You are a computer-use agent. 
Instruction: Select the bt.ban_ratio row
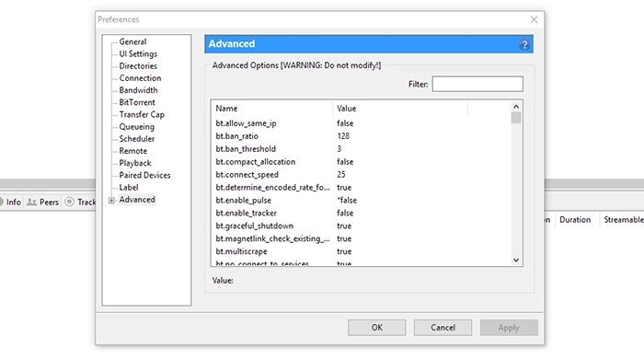pyautogui.click(x=237, y=136)
